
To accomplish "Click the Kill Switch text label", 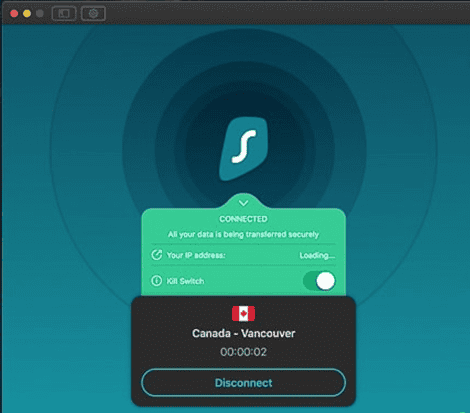I will (x=185, y=281).
